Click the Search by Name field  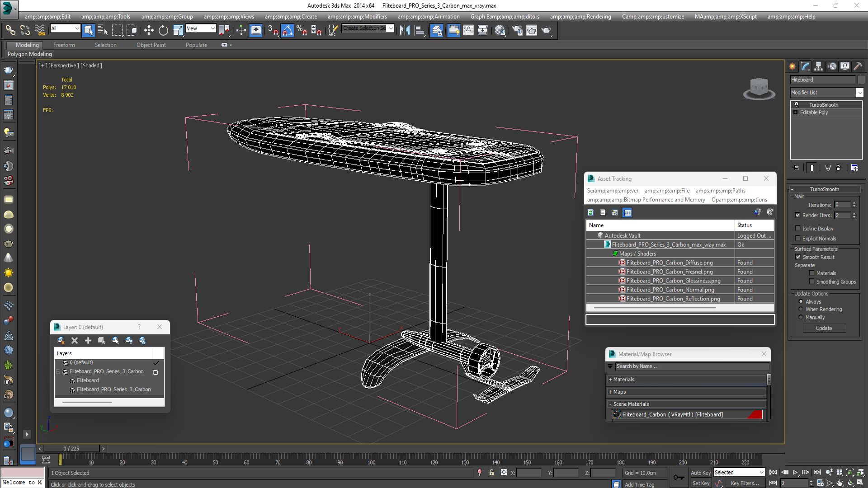tap(691, 366)
